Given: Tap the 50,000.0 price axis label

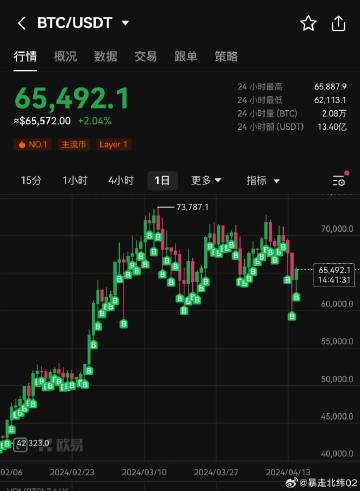Looking at the screenshot, I should point(337,379).
